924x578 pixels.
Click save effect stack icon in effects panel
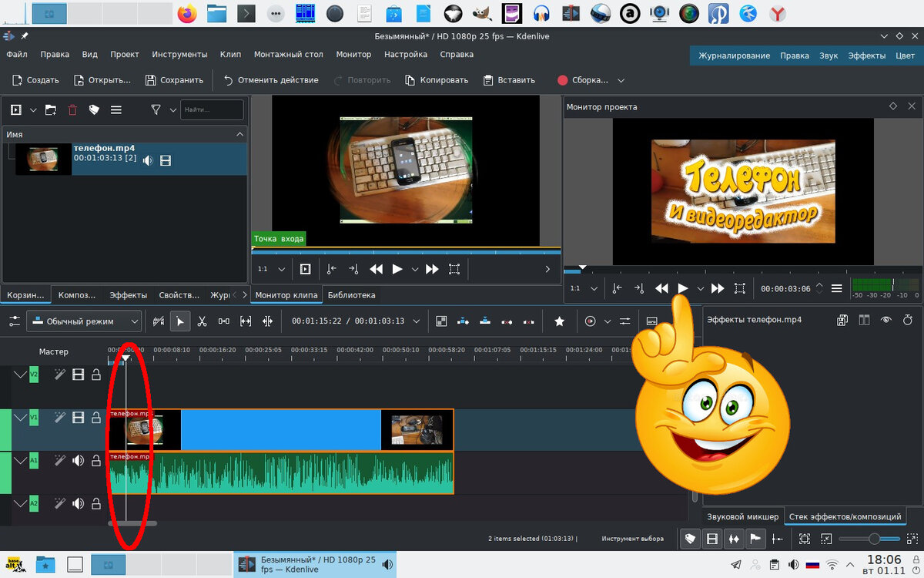[x=842, y=320]
